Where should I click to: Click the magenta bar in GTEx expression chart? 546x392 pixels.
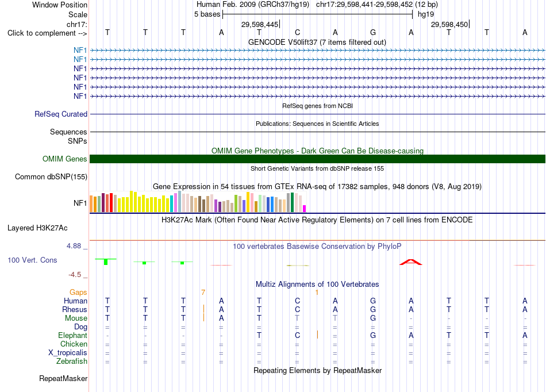pos(305,209)
